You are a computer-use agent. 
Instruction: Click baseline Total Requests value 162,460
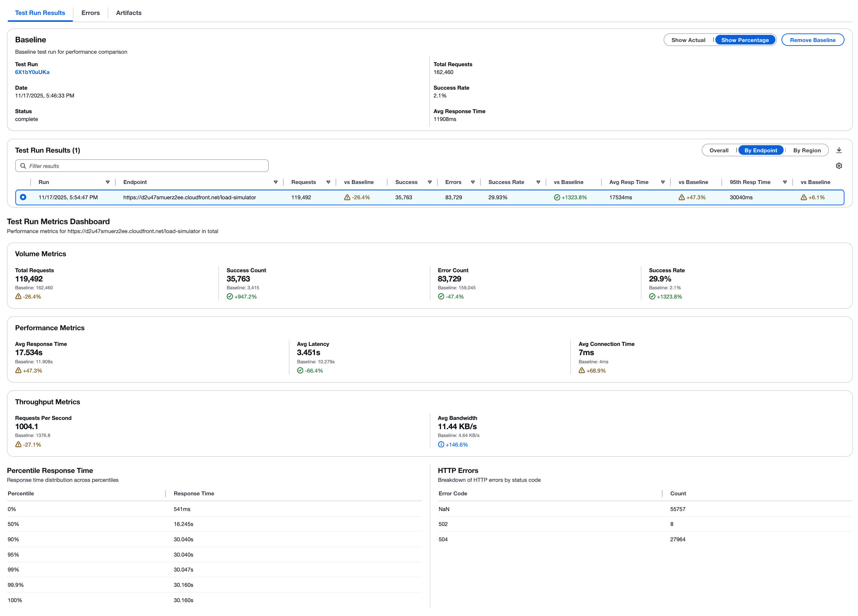[443, 72]
